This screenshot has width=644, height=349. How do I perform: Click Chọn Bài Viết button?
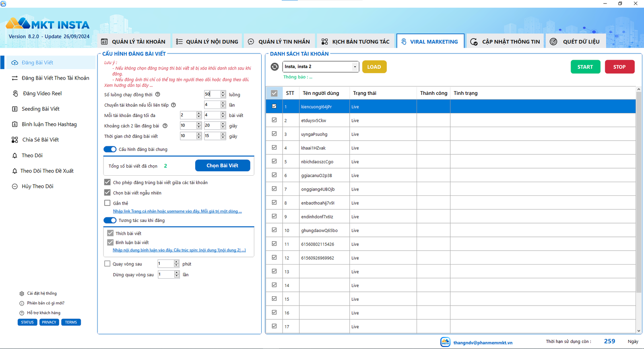point(223,165)
